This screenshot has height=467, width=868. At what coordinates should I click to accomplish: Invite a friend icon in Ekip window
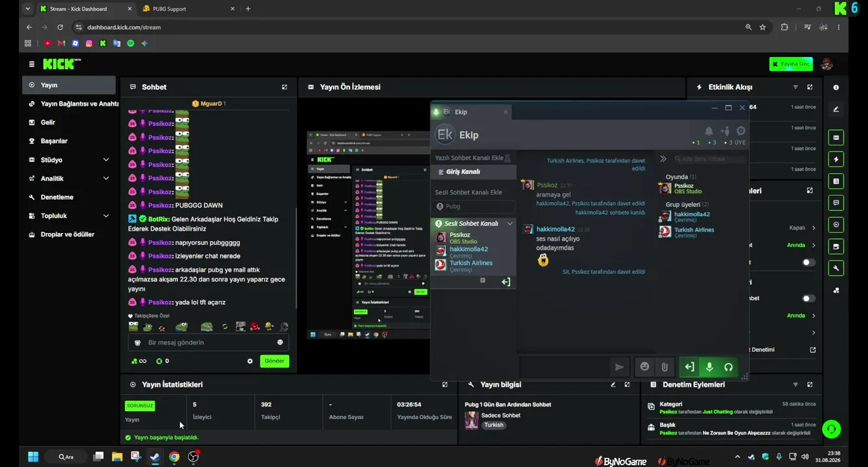click(x=725, y=131)
